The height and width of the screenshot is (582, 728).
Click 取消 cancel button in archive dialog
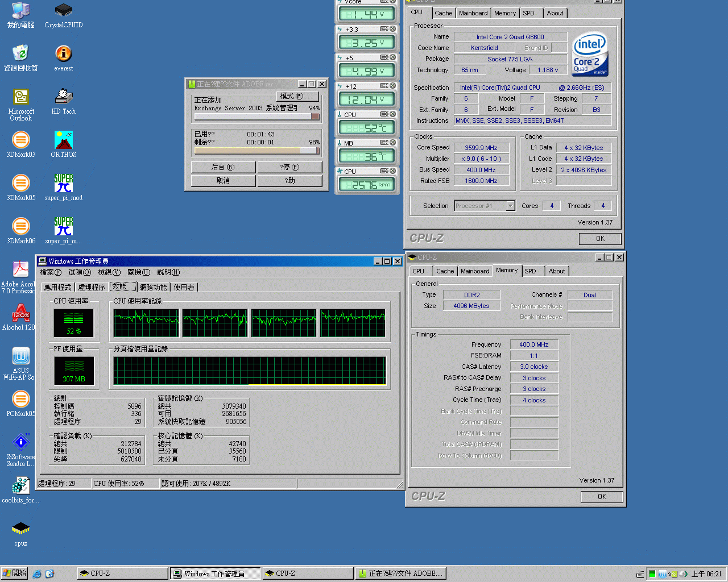223,181
